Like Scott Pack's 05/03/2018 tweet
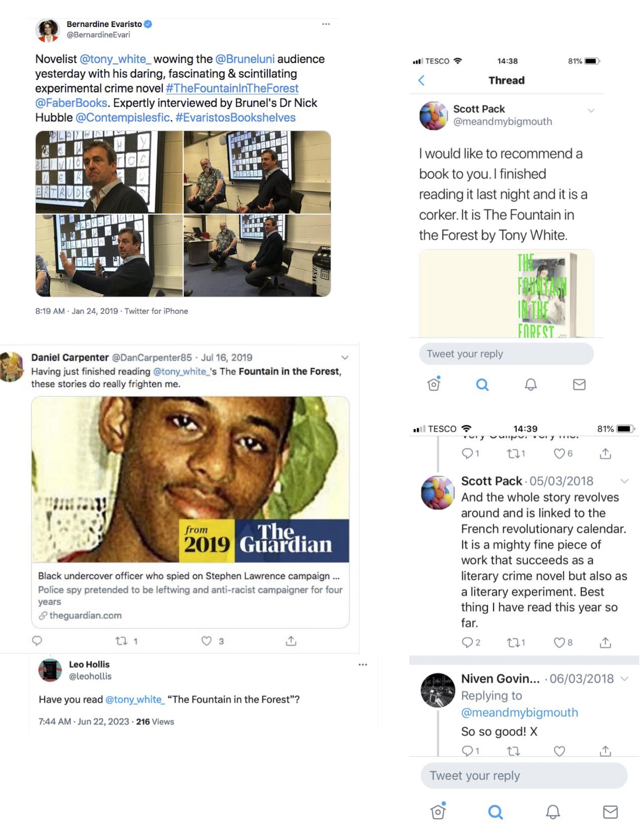 tap(559, 642)
